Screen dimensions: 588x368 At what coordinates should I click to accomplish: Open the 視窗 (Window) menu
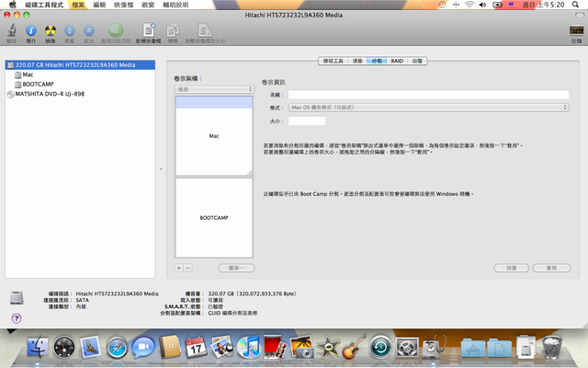tap(148, 5)
